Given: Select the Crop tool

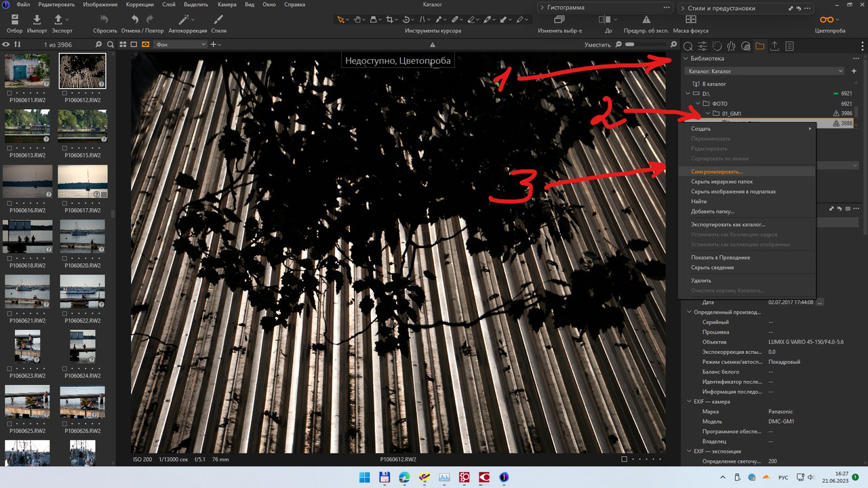Looking at the screenshot, I should click(x=390, y=20).
